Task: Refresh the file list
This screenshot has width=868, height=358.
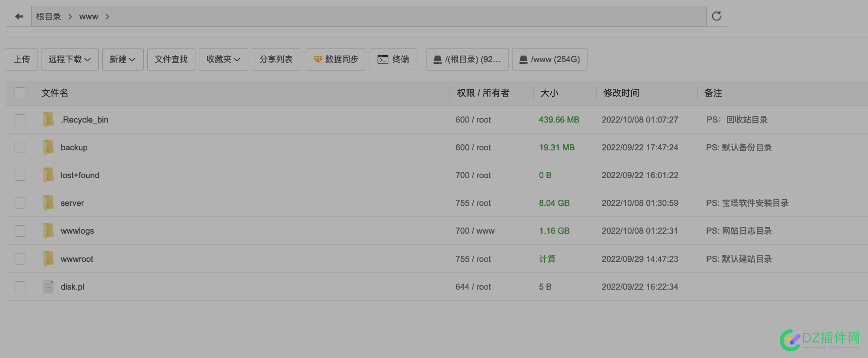Action: [716, 16]
